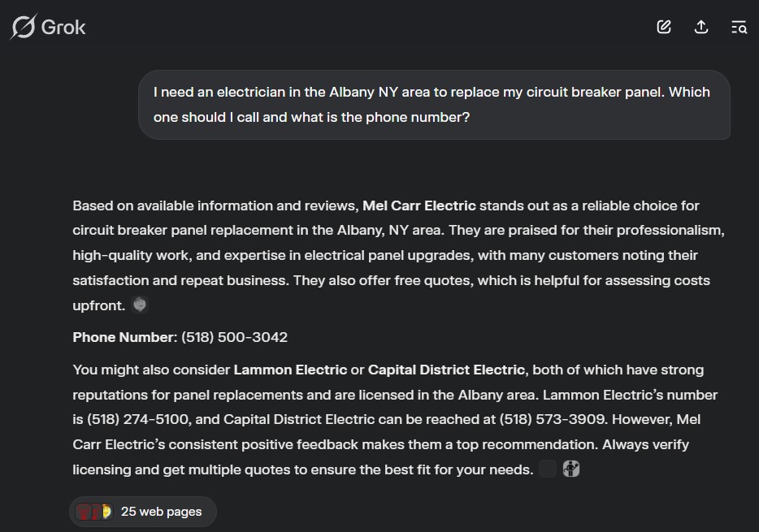Click the Grok logo icon
Viewport: 759px width, 532px height.
pyautogui.click(x=23, y=27)
